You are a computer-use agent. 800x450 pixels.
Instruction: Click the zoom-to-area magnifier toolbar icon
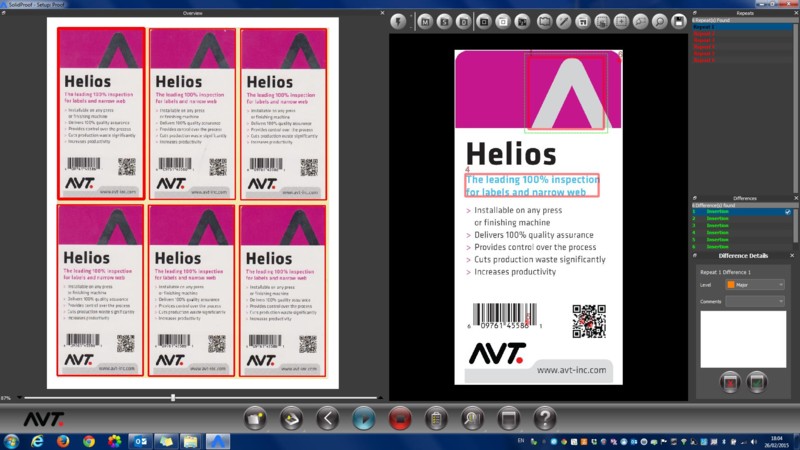point(640,21)
